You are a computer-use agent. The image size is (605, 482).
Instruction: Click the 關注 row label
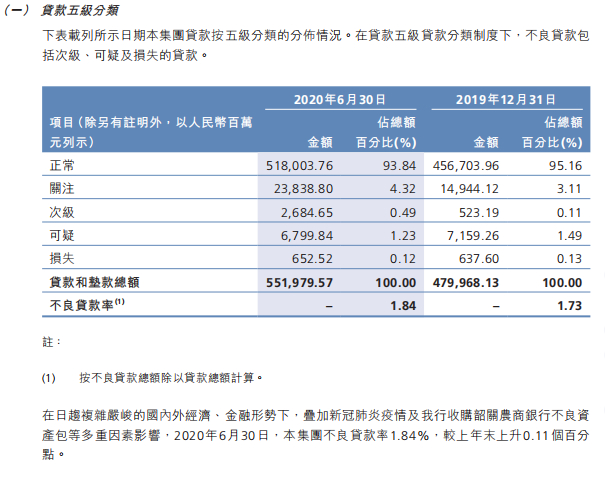(62, 189)
